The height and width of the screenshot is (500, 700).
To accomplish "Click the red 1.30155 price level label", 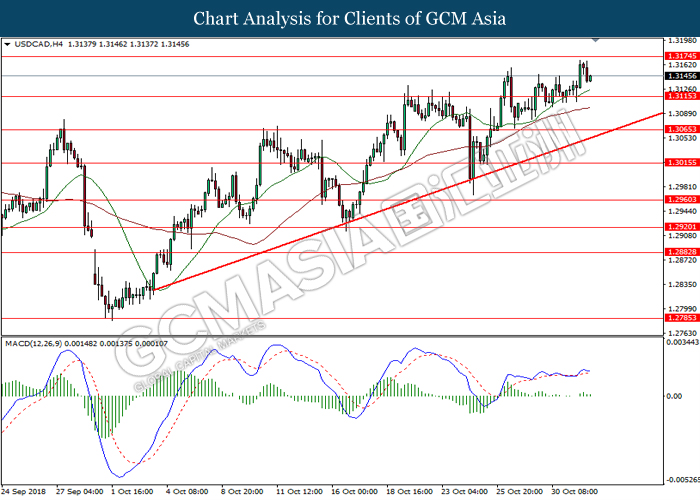I will (x=682, y=162).
